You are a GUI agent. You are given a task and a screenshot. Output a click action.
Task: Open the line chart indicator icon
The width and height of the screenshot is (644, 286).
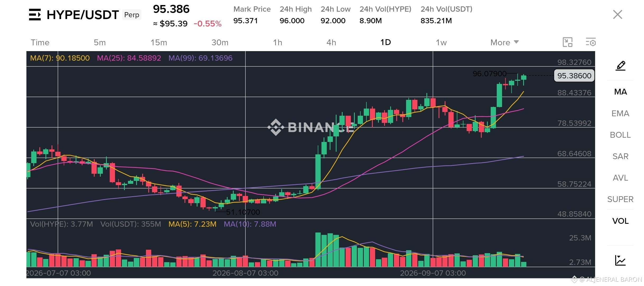coord(620,260)
